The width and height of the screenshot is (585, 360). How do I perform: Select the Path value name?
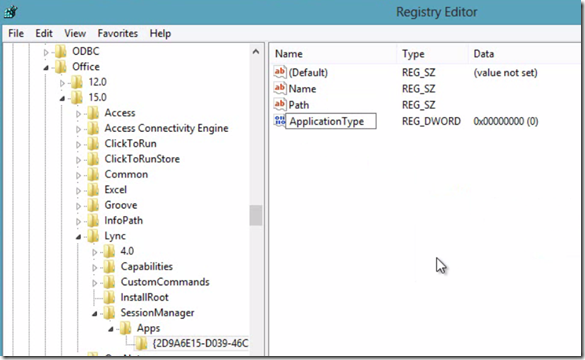pyautogui.click(x=299, y=105)
